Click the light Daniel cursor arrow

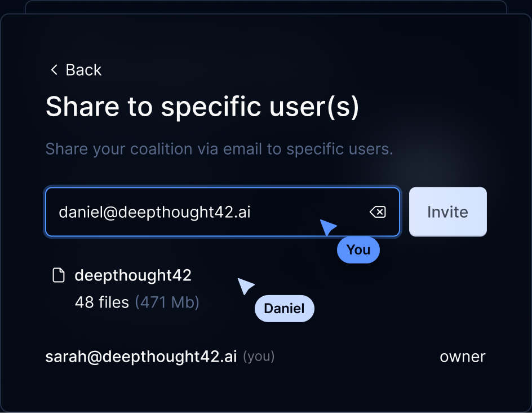click(245, 286)
